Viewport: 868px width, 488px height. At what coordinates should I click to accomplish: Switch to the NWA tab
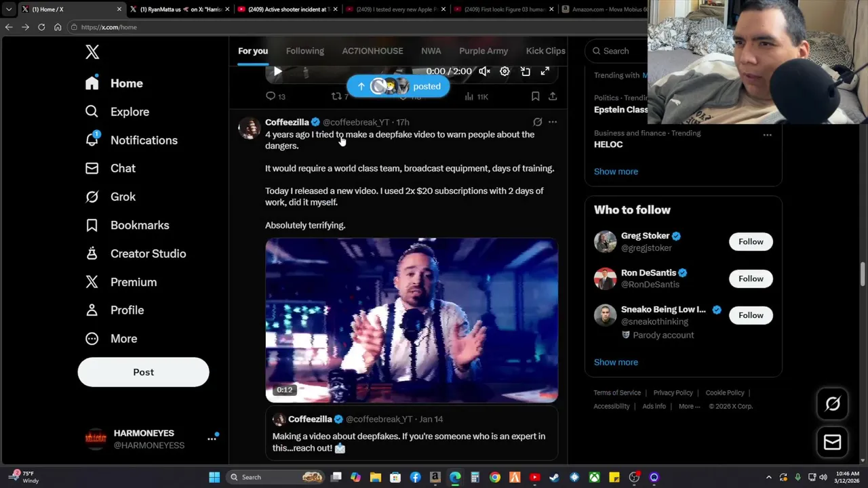(431, 51)
